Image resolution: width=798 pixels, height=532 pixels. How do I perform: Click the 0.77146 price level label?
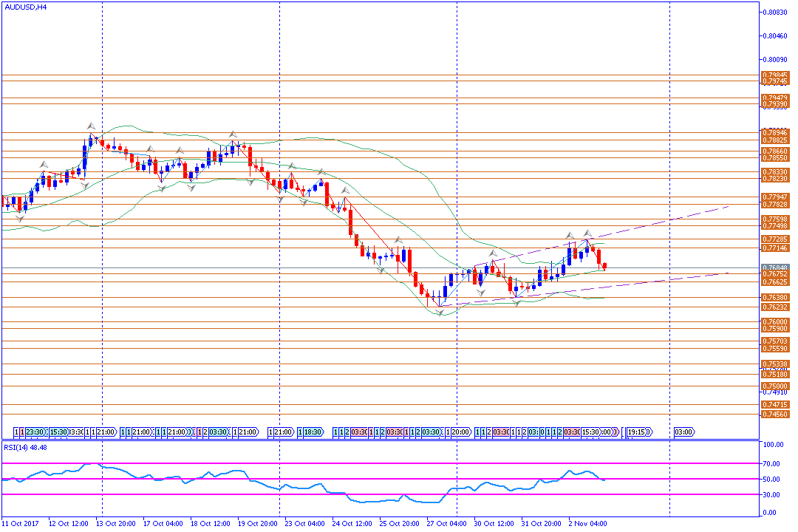coord(775,248)
